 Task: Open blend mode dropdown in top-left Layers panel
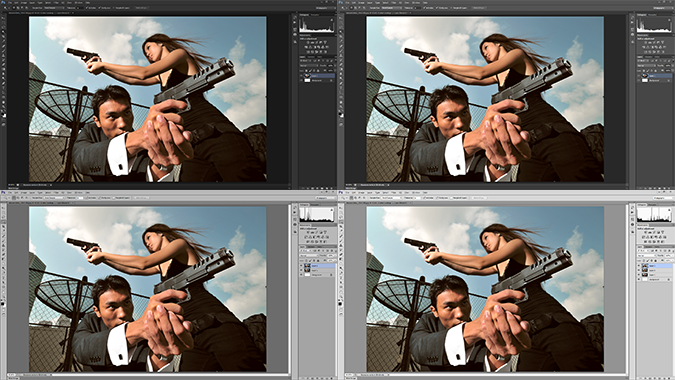pos(309,66)
